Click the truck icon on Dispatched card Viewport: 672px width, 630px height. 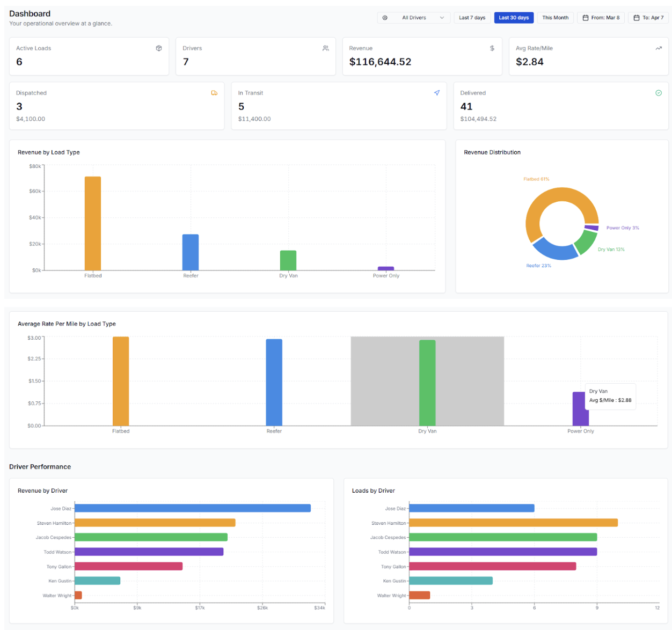pos(214,92)
